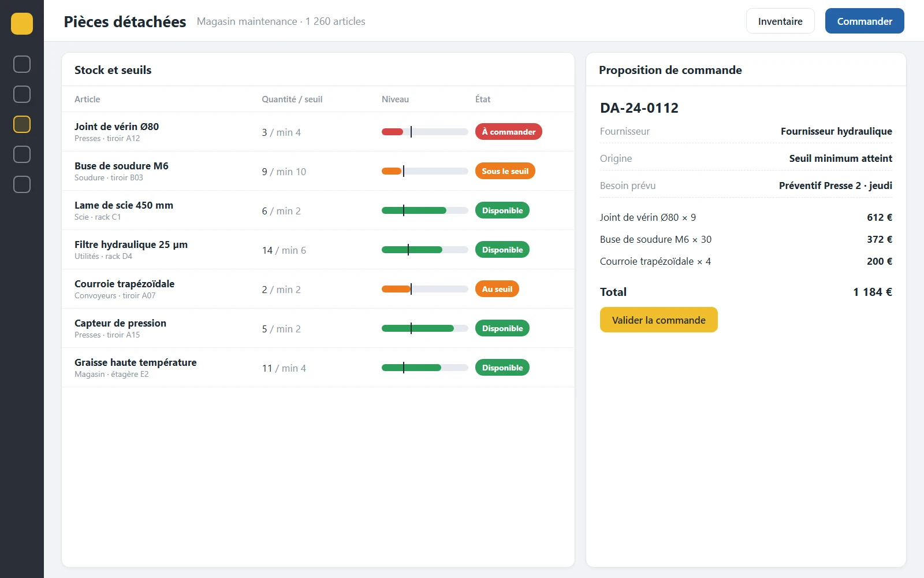Validate order with Valider la commande
The image size is (924, 578).
[659, 320]
